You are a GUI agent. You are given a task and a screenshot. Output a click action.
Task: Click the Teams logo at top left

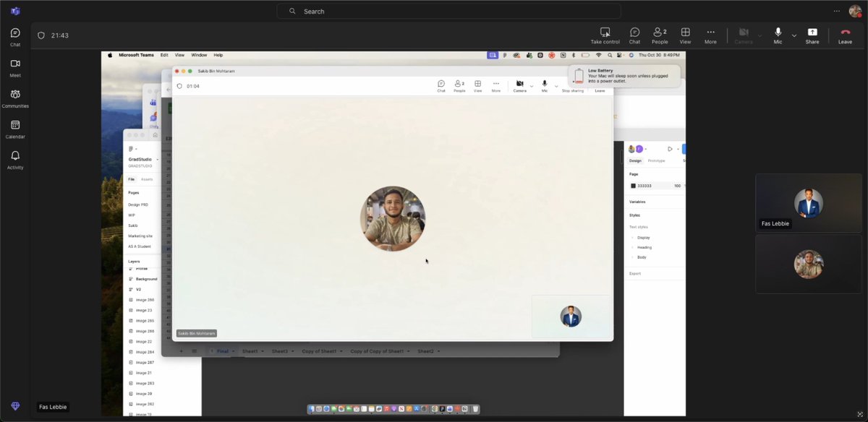(15, 11)
